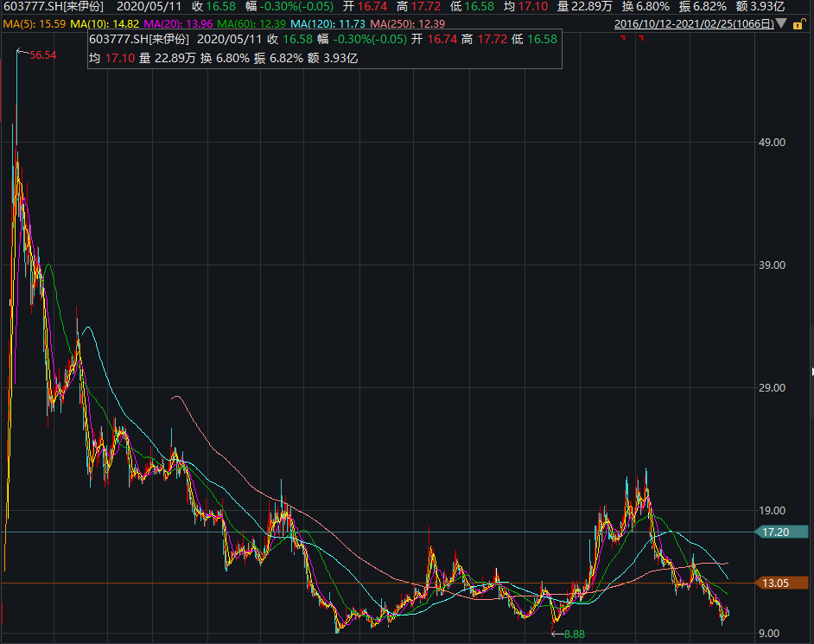The width and height of the screenshot is (814, 644).
Task: Open the date range dropdown triangle
Action: [781, 24]
